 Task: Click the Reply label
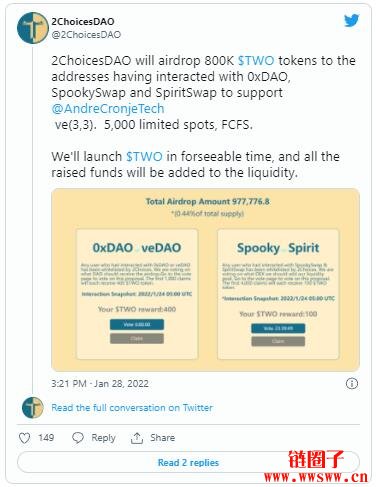[103, 438]
